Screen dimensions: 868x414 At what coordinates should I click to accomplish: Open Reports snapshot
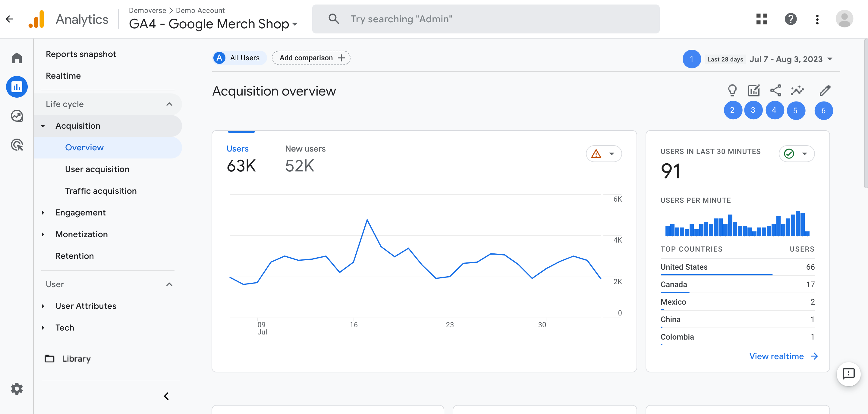pyautogui.click(x=81, y=54)
